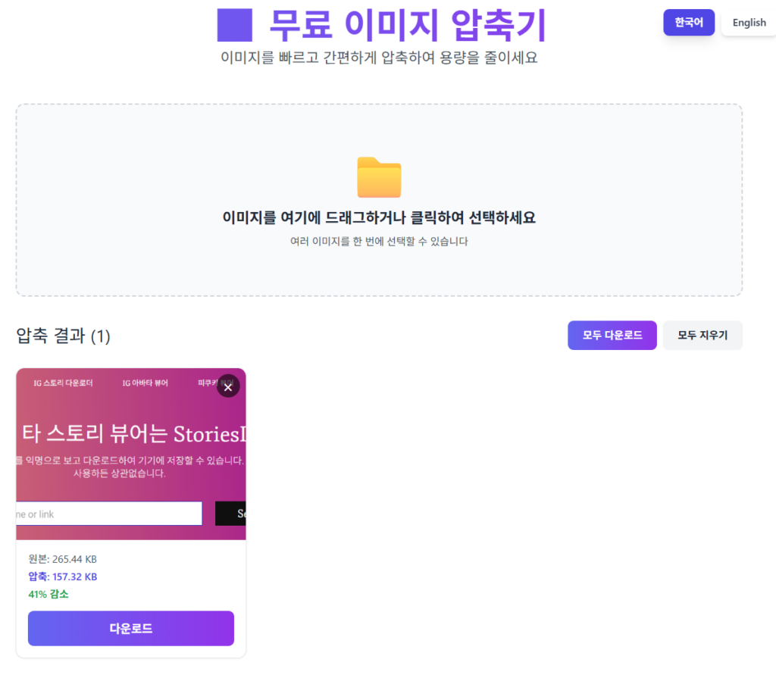Viewport: 776px width, 700px height.
Task: Download the compressed file via 다운로드
Action: 130,628
